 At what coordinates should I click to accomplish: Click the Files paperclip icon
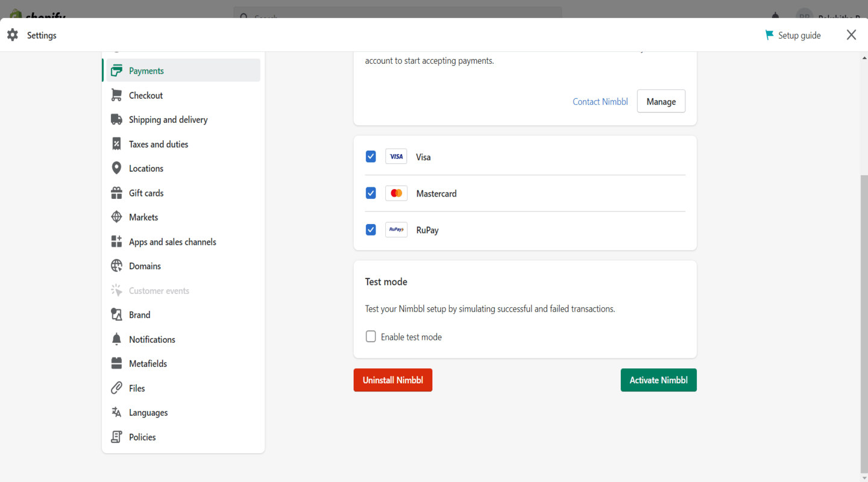click(116, 388)
